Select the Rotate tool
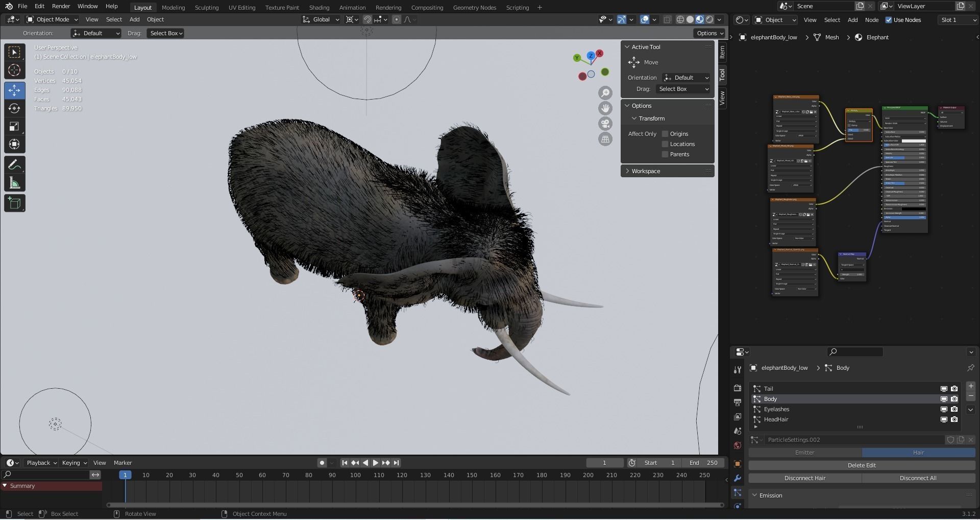Image resolution: width=980 pixels, height=520 pixels. pyautogui.click(x=14, y=108)
